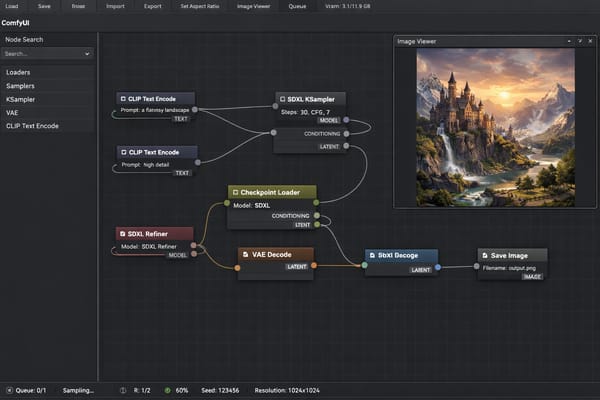Click the green progress indicator beside 60%
The image size is (600, 400).
click(167, 390)
